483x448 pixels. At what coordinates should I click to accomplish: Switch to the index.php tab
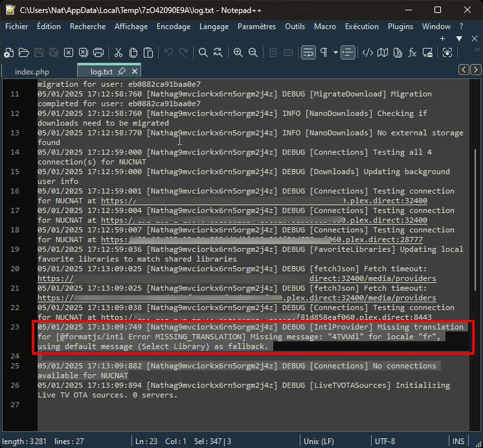click(x=32, y=72)
